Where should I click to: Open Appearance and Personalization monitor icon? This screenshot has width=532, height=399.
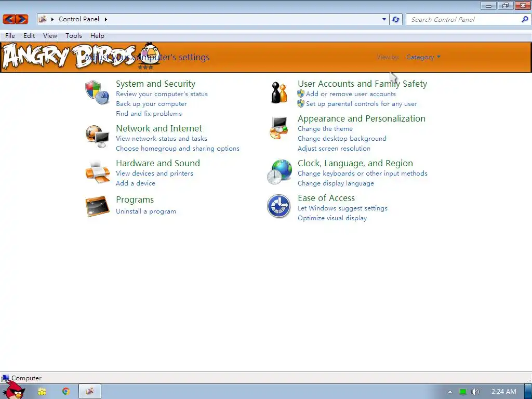tap(279, 128)
